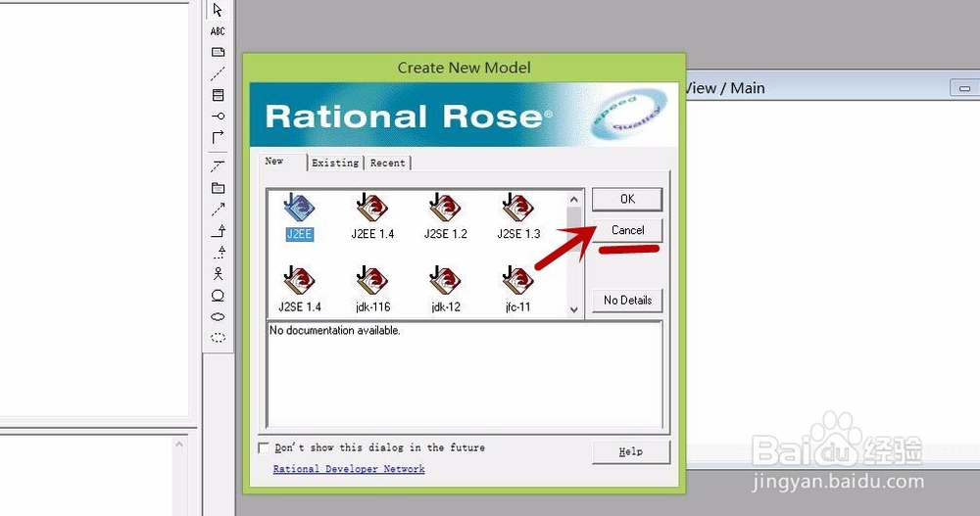Screen dimensions: 980x516
Task: Click the No Details button
Action: (627, 301)
